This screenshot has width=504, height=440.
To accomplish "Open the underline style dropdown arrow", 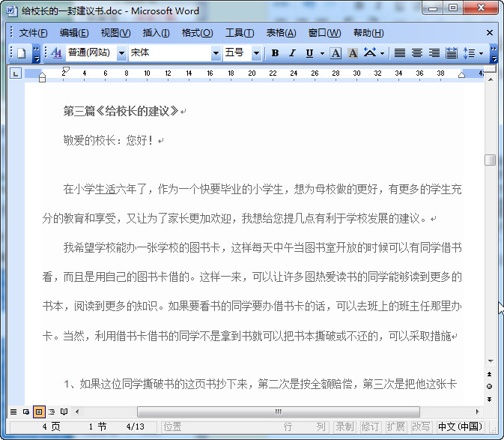I will 322,53.
